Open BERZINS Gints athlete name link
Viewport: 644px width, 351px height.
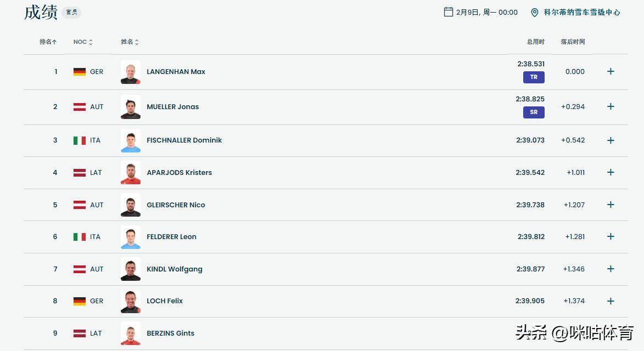[170, 333]
